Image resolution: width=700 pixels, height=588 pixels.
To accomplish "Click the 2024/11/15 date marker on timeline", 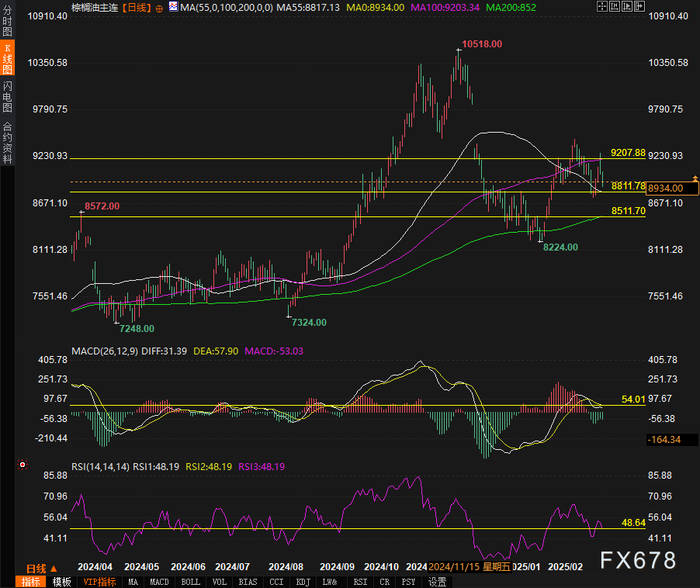I will point(455,567).
